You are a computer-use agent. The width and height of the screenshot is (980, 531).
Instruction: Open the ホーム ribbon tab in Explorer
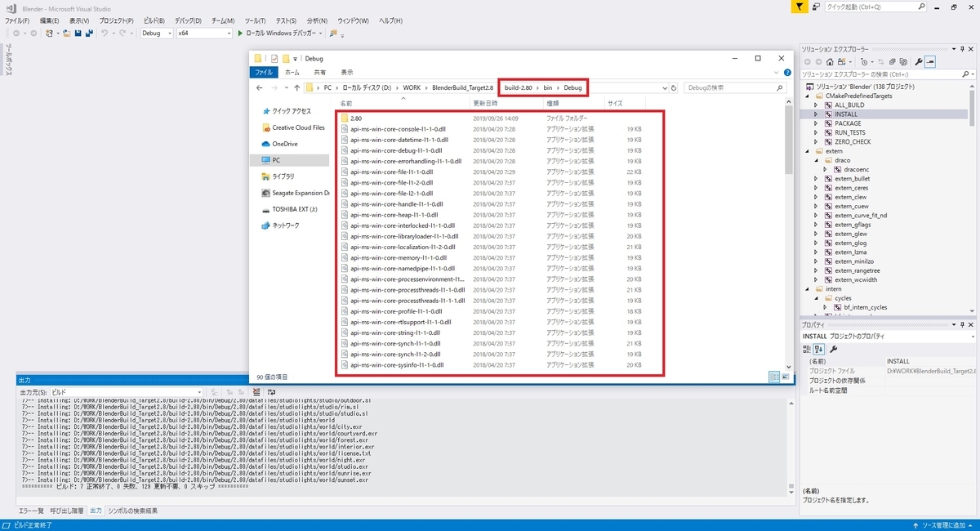(x=292, y=72)
